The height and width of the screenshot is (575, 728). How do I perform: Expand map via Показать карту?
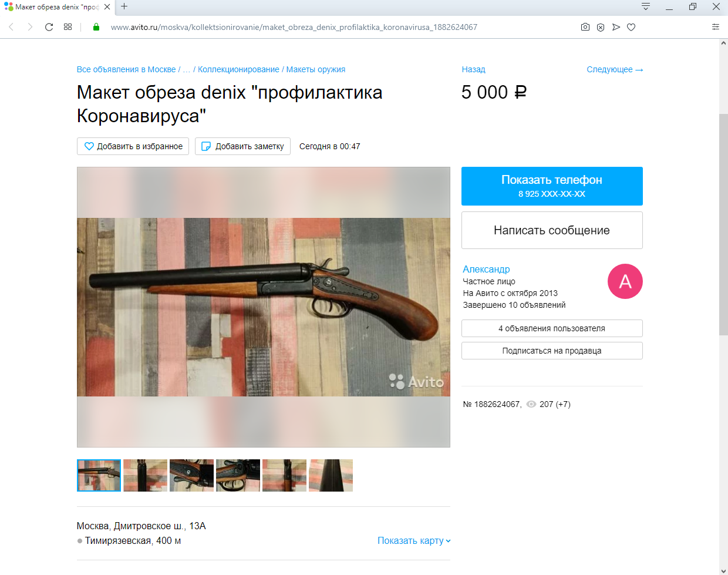click(414, 540)
